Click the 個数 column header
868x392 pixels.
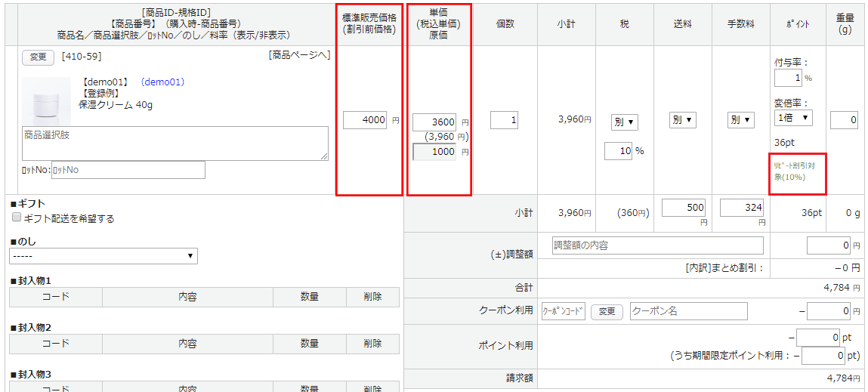tap(505, 24)
